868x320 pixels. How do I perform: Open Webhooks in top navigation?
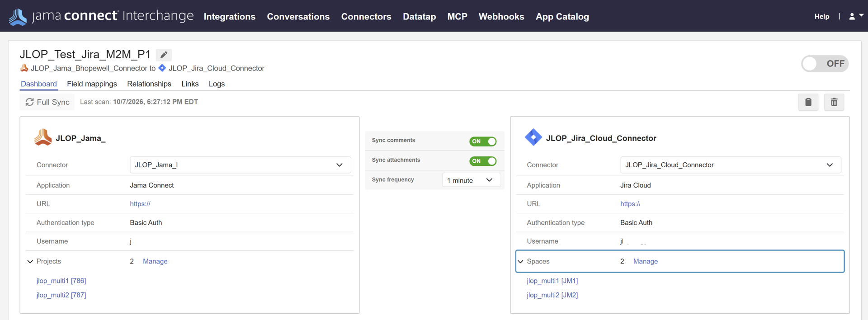point(501,17)
